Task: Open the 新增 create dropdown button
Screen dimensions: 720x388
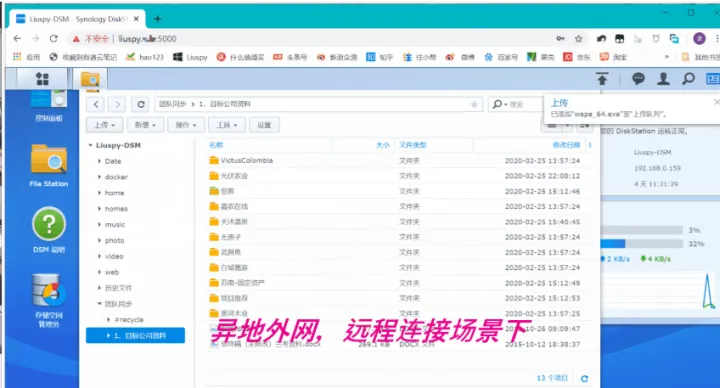Action: pos(145,125)
